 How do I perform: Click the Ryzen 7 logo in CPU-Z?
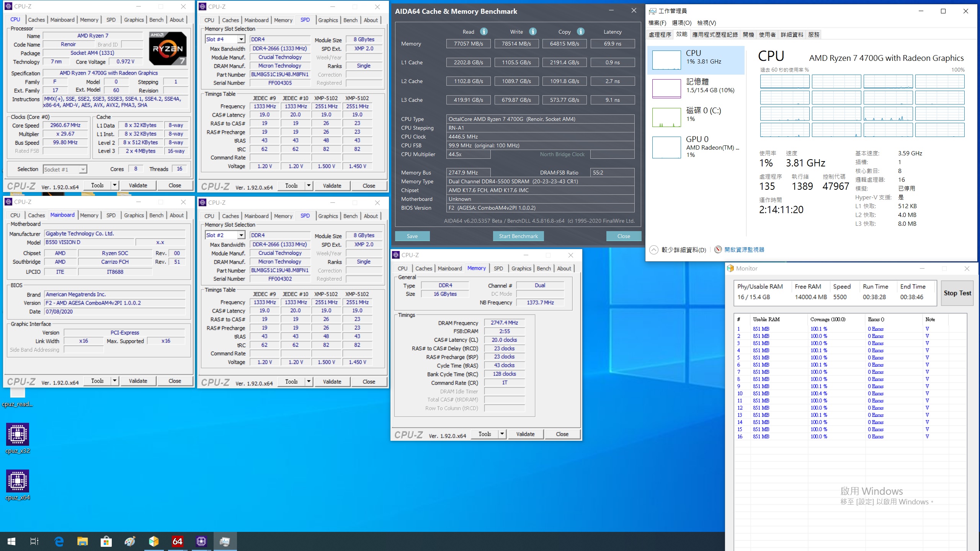click(168, 48)
